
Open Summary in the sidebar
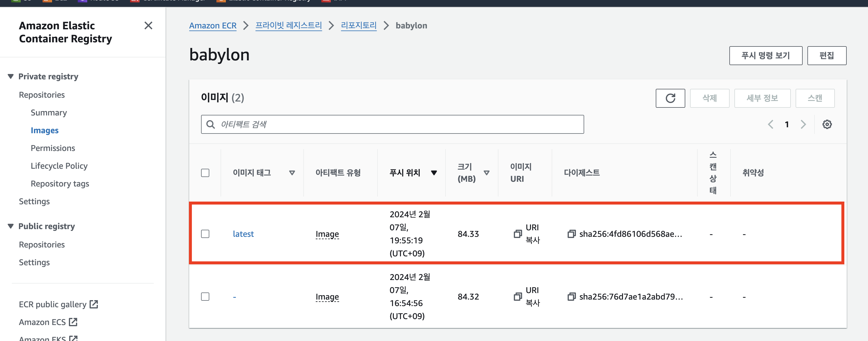49,113
